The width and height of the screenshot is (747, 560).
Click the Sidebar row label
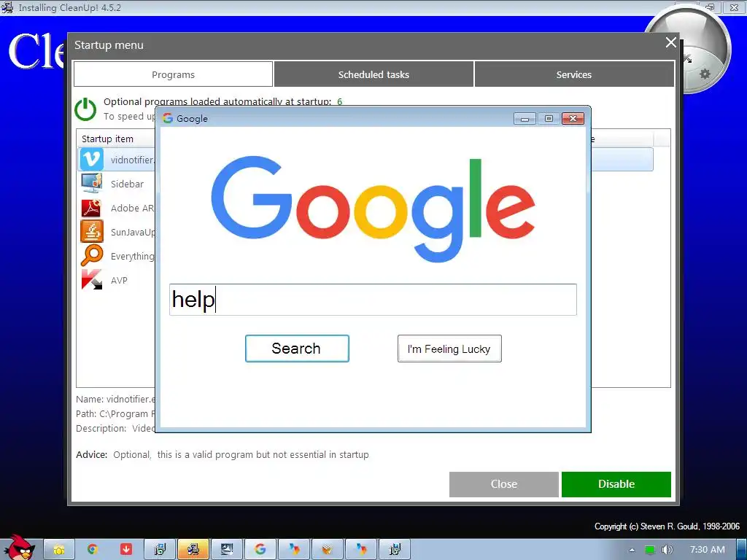click(x=127, y=184)
